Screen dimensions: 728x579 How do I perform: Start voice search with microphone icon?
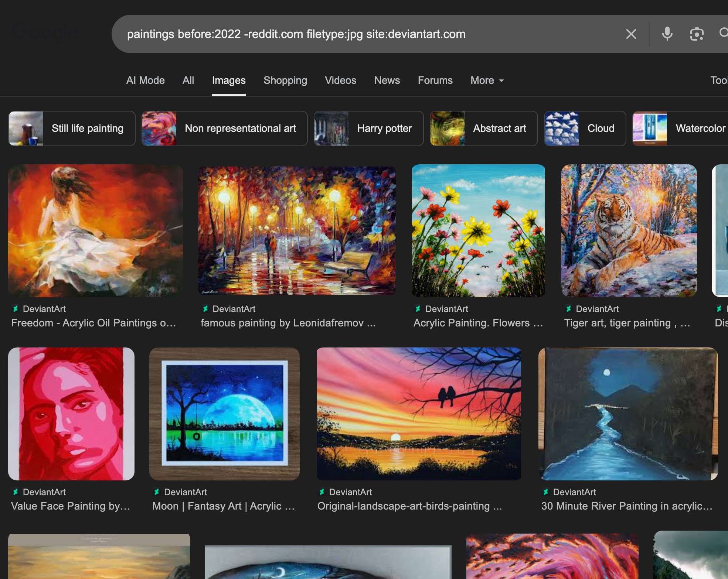tap(667, 34)
